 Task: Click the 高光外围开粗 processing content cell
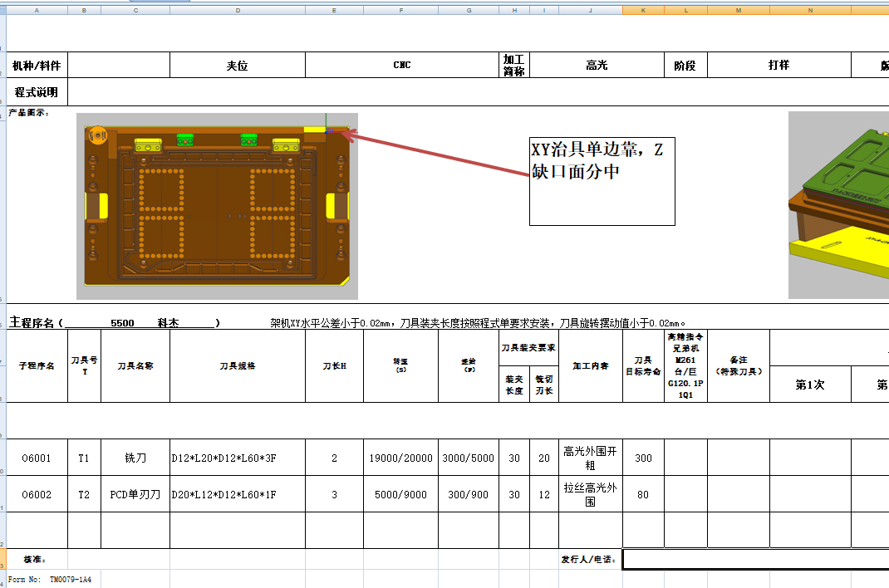[x=591, y=458]
